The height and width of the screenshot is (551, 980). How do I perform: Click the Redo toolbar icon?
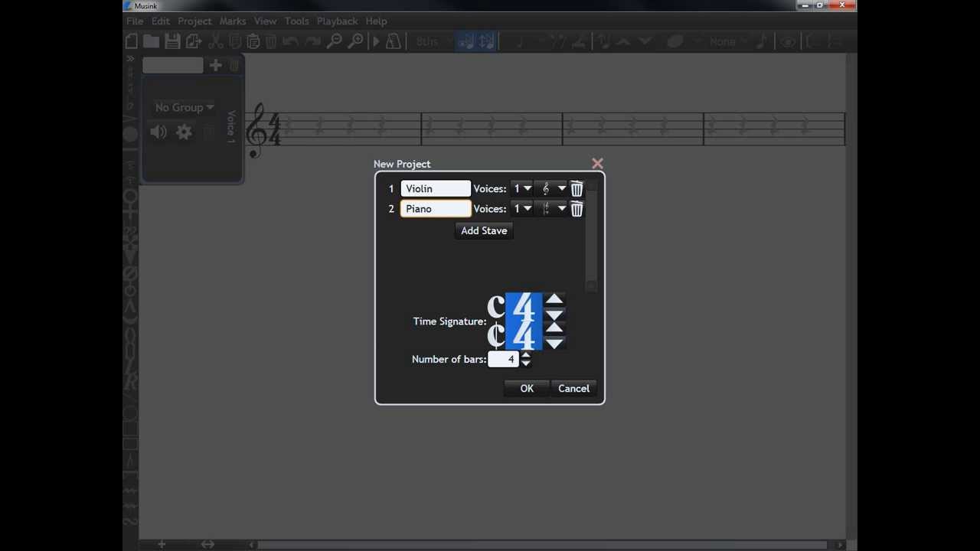(x=312, y=42)
